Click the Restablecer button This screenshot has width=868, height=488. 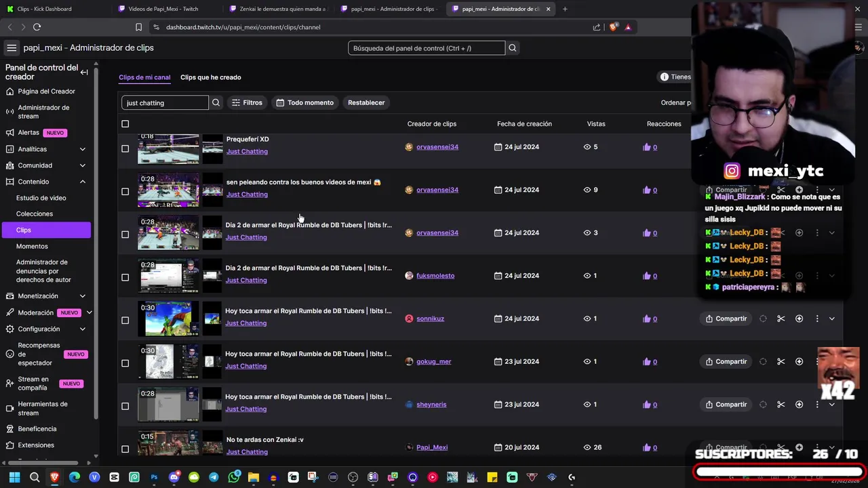pyautogui.click(x=366, y=102)
